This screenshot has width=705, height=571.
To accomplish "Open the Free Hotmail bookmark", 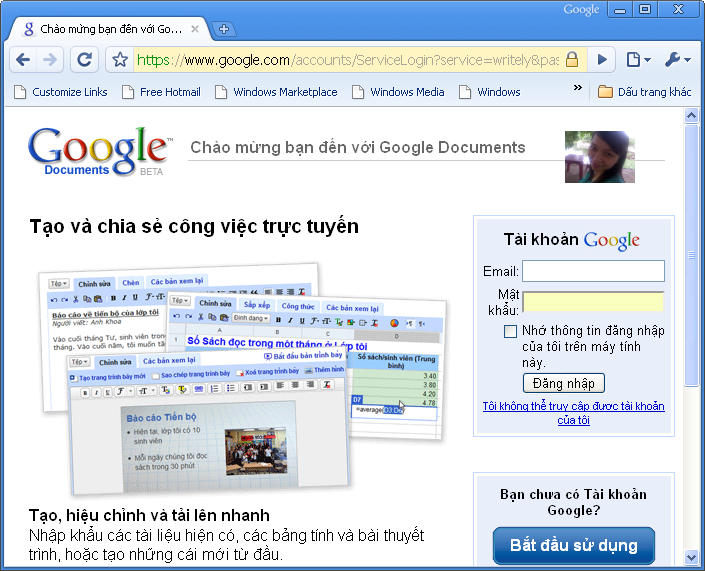I will pyautogui.click(x=161, y=92).
